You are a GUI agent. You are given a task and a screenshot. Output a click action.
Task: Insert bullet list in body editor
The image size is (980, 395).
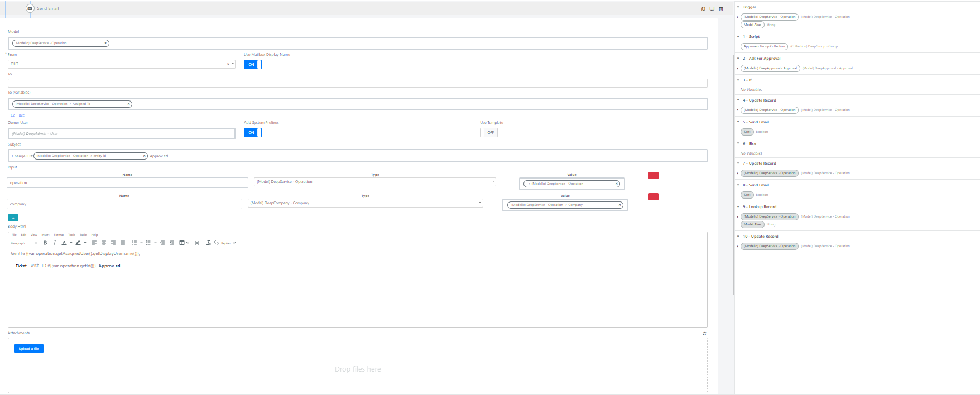134,243
